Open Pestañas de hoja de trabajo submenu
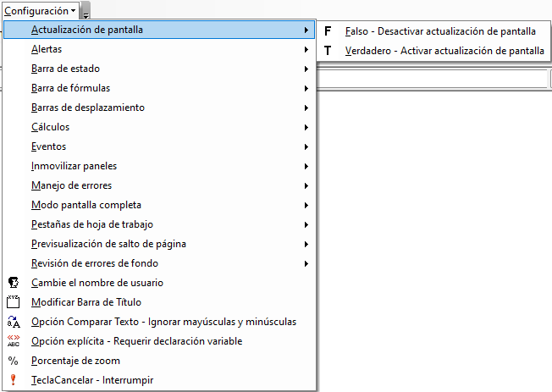Viewport: 552px width, 392px height. click(159, 224)
